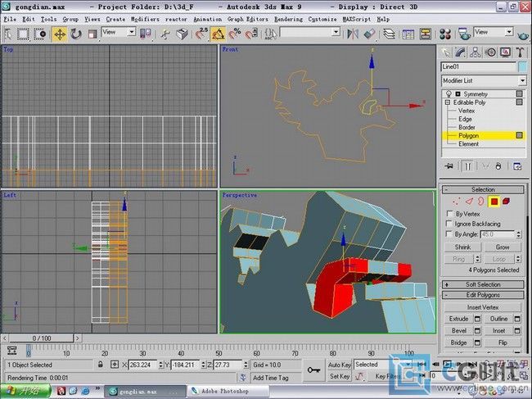Switch to the Create command panel
Viewport: 532px width, 399px height.
[445, 52]
